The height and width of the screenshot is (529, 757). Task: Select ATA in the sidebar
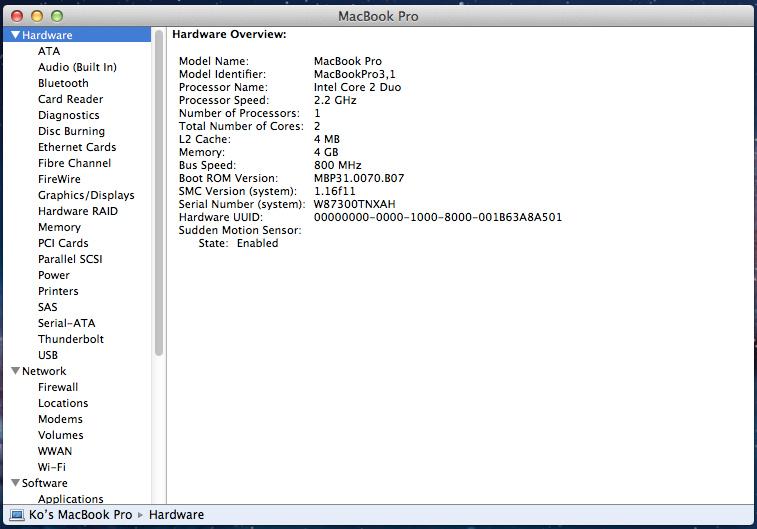tap(49, 51)
